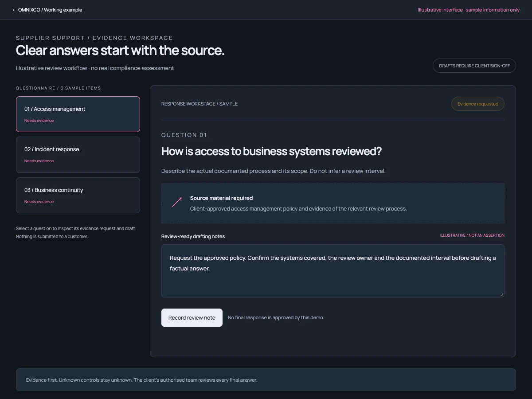532x399 pixels.
Task: Click 'Needs evidence' under Business continuity
Action: click(39, 202)
